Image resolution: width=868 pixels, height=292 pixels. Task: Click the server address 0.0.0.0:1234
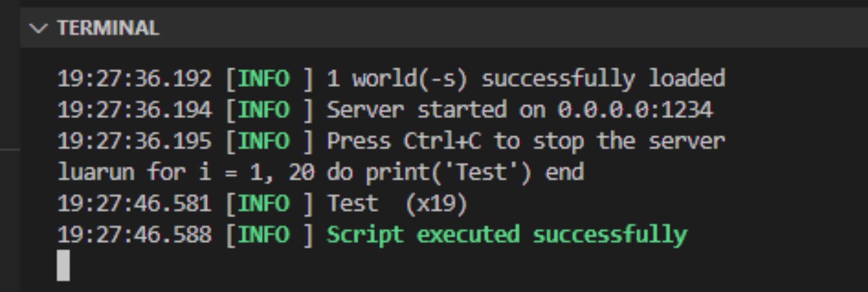pos(635,110)
